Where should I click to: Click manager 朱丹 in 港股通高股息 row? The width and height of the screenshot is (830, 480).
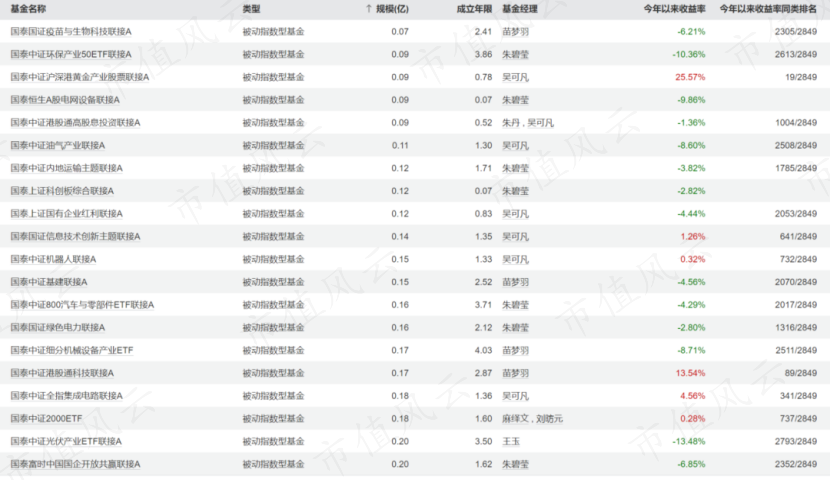(x=510, y=123)
